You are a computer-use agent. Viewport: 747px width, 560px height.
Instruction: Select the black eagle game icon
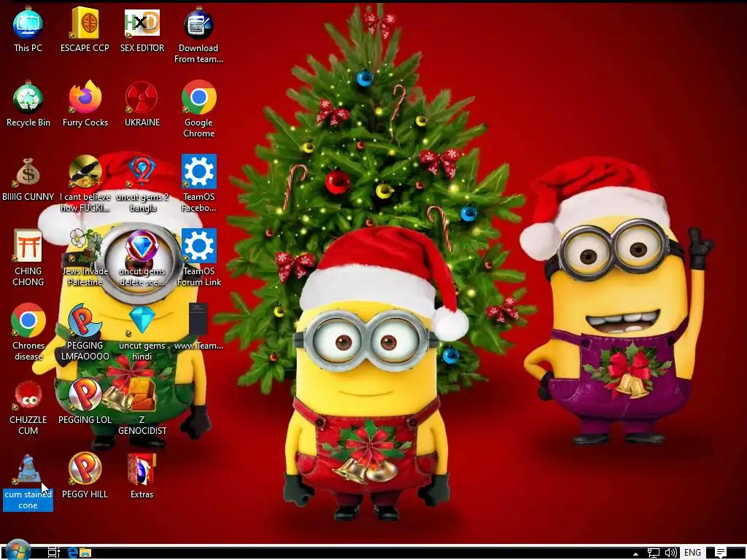[x=85, y=171]
